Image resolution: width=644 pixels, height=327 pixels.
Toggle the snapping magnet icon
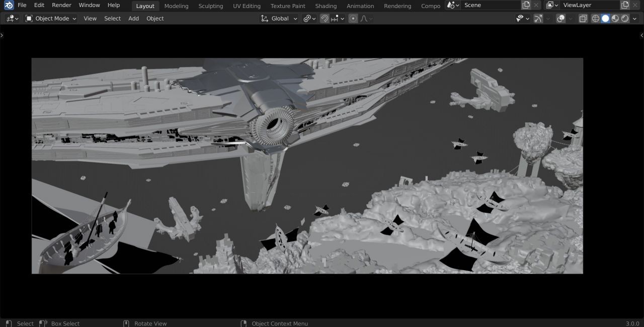(x=325, y=19)
